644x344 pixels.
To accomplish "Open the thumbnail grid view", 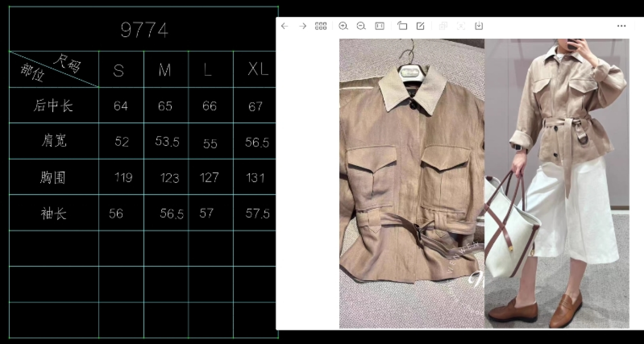I will tap(321, 26).
